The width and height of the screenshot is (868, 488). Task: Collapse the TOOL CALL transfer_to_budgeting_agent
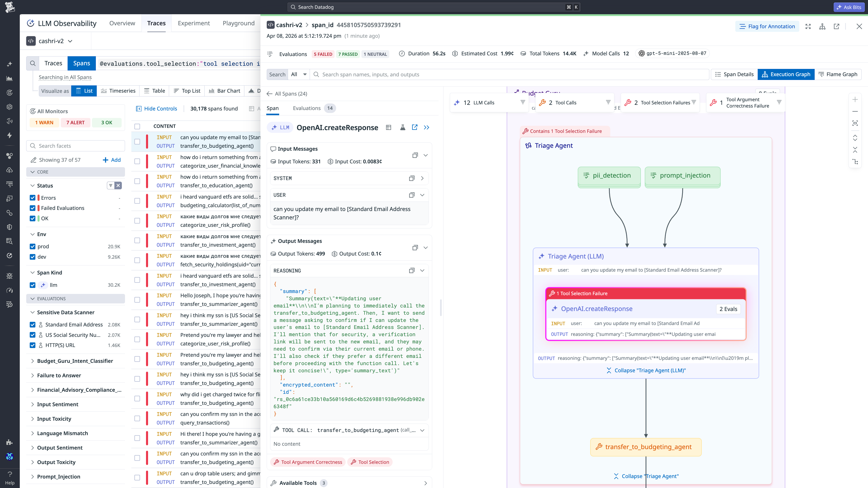click(x=422, y=430)
